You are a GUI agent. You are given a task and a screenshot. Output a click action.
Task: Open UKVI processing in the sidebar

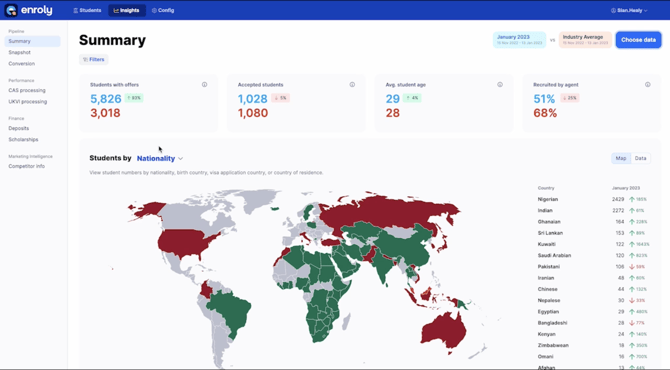28,102
